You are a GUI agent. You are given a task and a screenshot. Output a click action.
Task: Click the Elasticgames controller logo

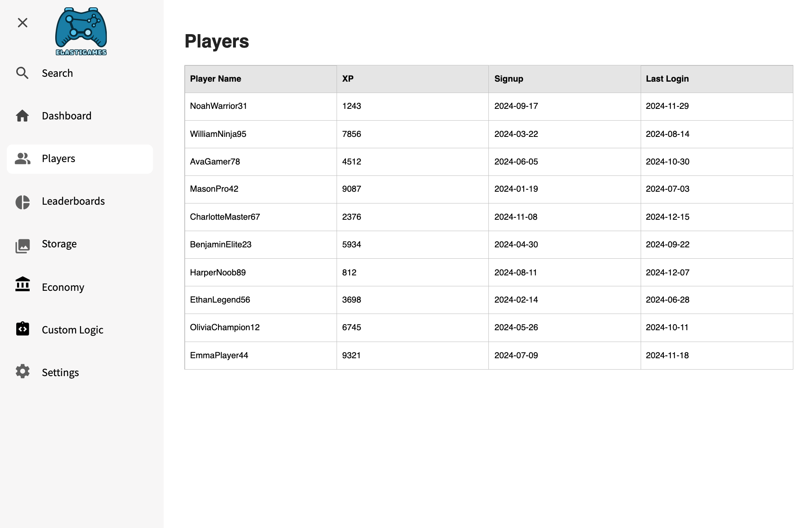(81, 32)
